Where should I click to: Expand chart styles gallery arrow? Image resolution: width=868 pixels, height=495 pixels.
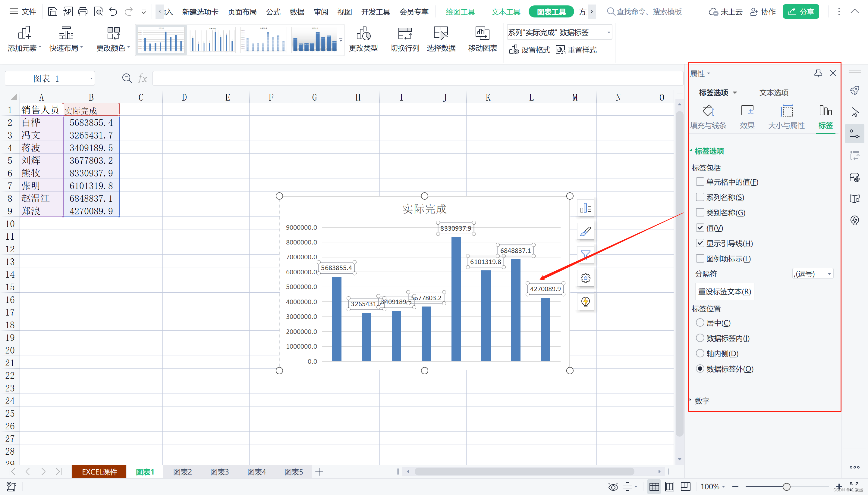click(x=341, y=40)
